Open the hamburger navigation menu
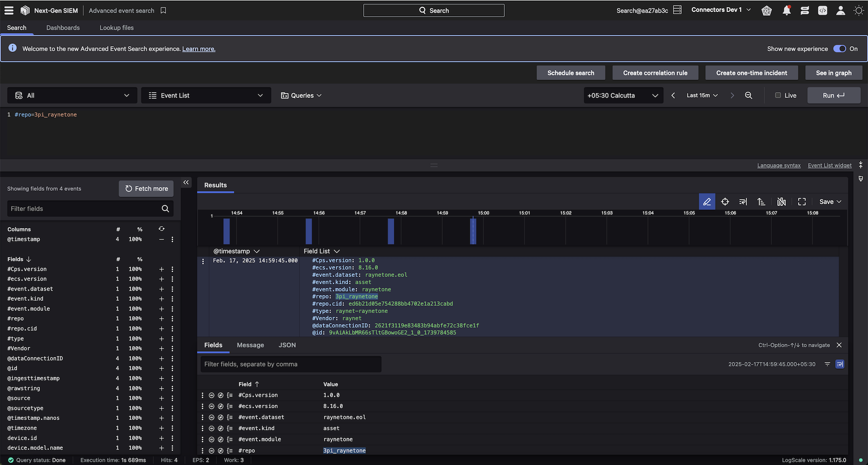 point(9,10)
